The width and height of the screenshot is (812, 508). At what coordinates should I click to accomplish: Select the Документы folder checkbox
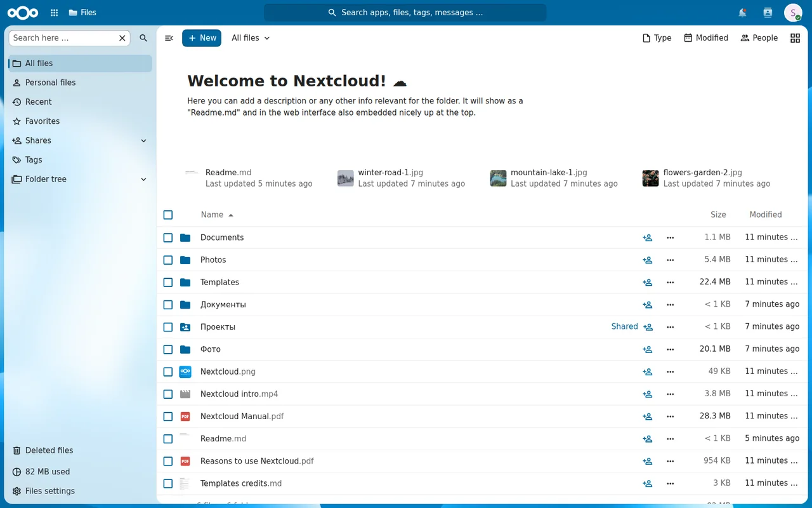pos(168,305)
